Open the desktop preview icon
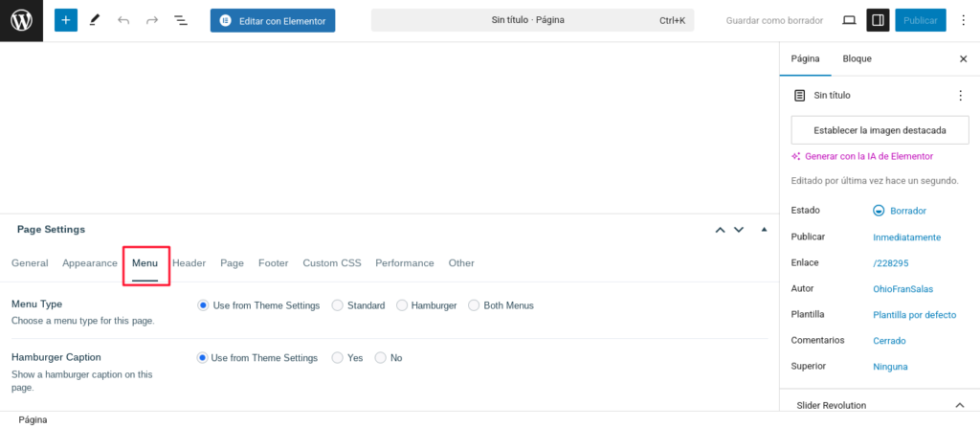The height and width of the screenshot is (428, 980). click(849, 21)
